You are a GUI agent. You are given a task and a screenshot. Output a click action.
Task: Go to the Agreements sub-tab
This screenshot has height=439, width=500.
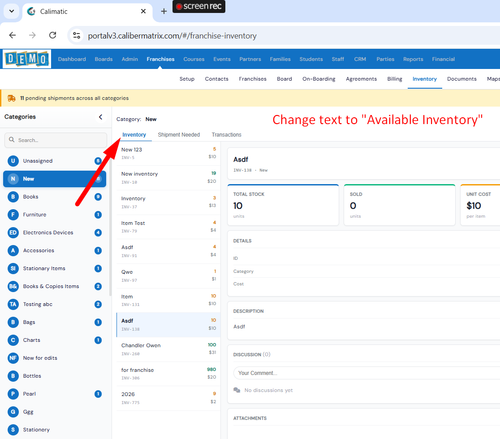[361, 79]
